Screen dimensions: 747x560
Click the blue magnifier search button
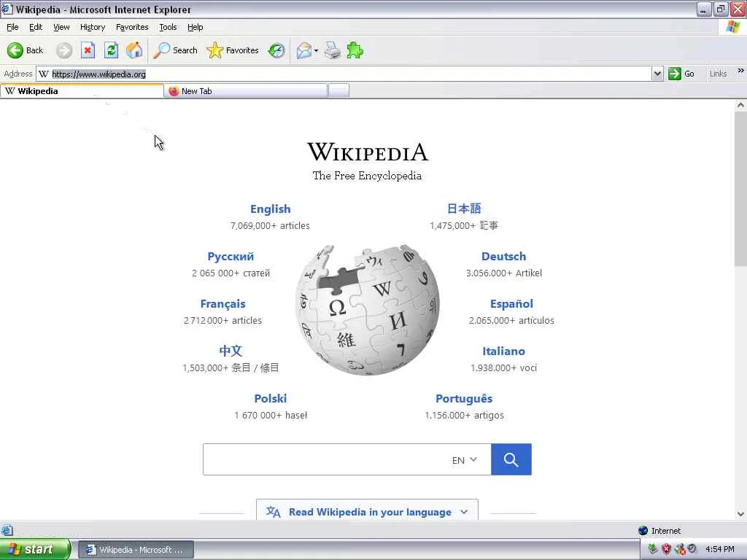tap(511, 459)
